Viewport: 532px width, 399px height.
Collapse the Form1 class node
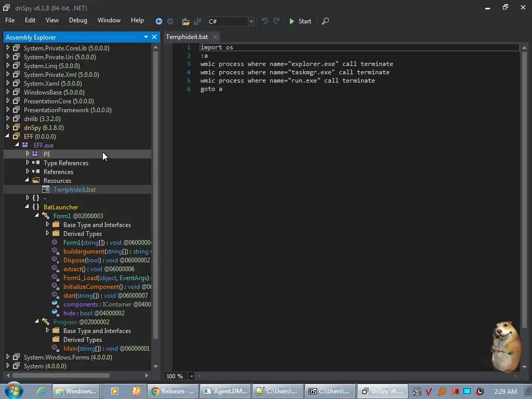tap(37, 216)
